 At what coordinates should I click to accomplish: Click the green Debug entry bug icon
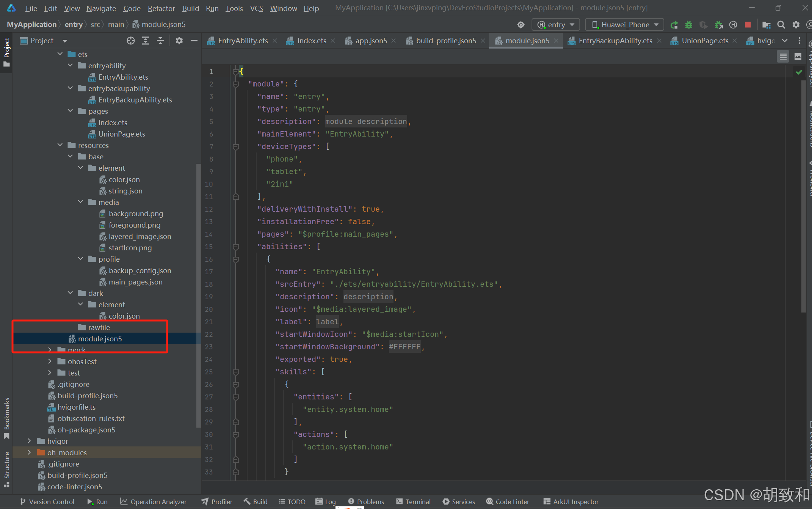click(688, 25)
